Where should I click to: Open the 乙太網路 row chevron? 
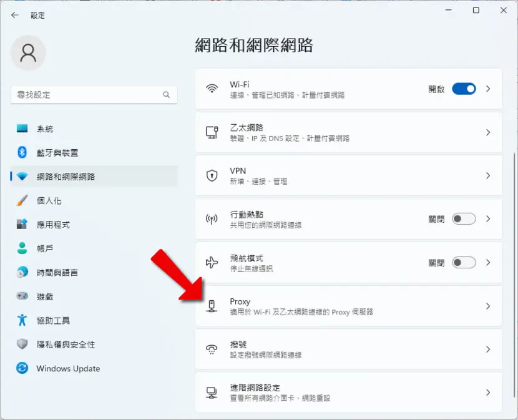coord(488,132)
